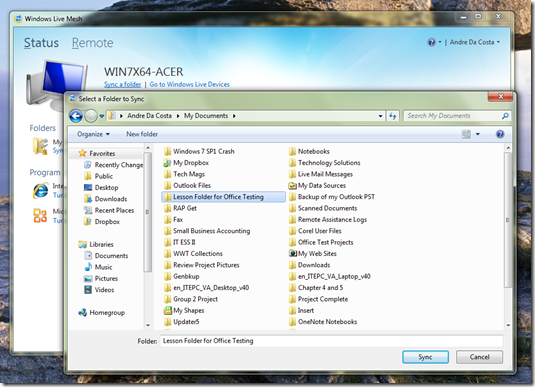Click New folder in toolbar
This screenshot has width=535, height=387.
[142, 134]
